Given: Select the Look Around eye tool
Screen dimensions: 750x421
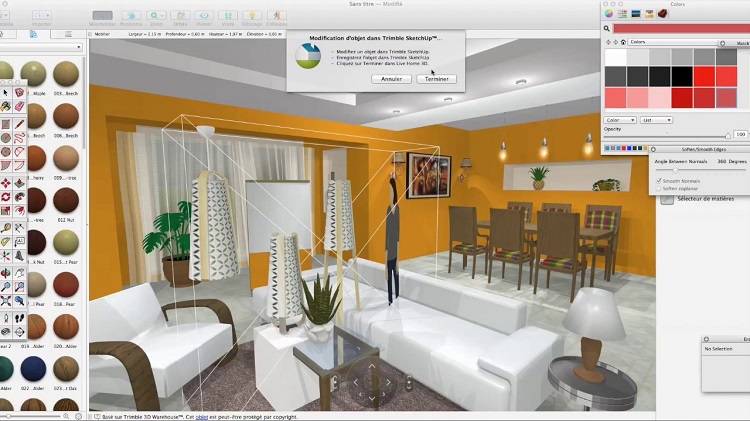Looking at the screenshot, I should [x=5, y=332].
